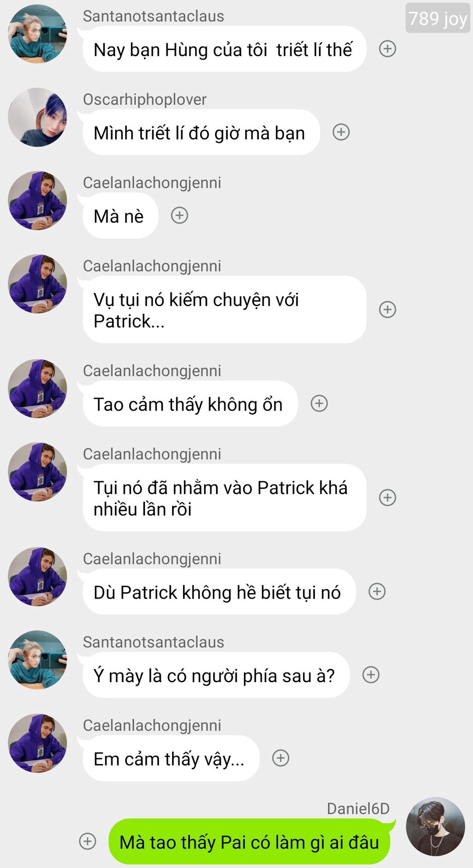The height and width of the screenshot is (868, 473).
Task: Tap plus icon beside 'Tao cảm thấy không ổn'
Action: point(319,403)
